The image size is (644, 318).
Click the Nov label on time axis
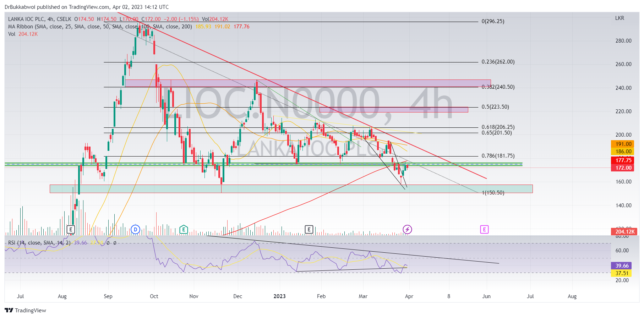194,296
